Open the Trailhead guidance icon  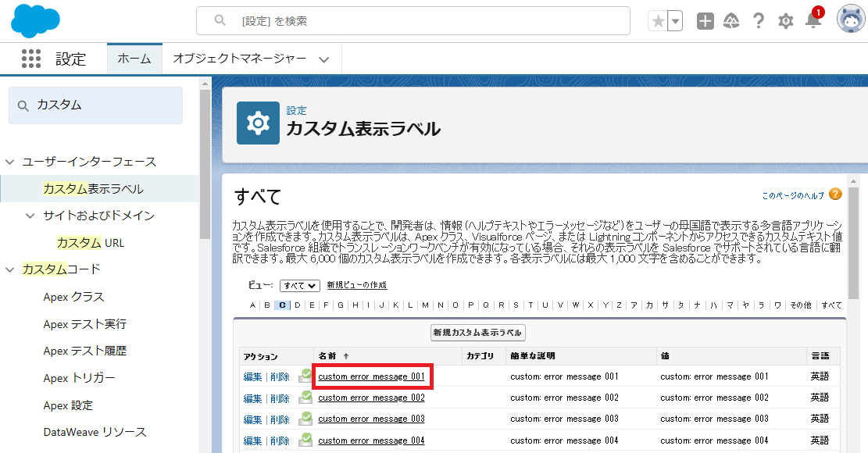[731, 21]
